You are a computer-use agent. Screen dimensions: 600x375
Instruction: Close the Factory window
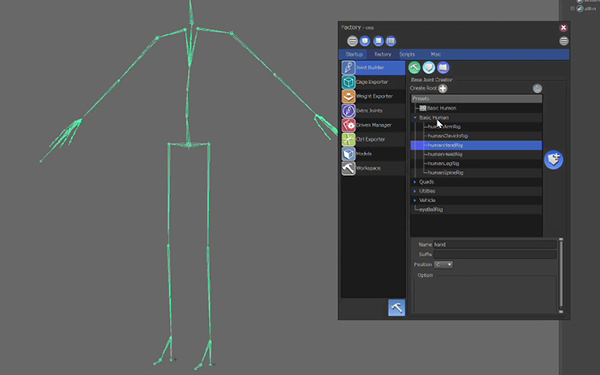pyautogui.click(x=563, y=28)
